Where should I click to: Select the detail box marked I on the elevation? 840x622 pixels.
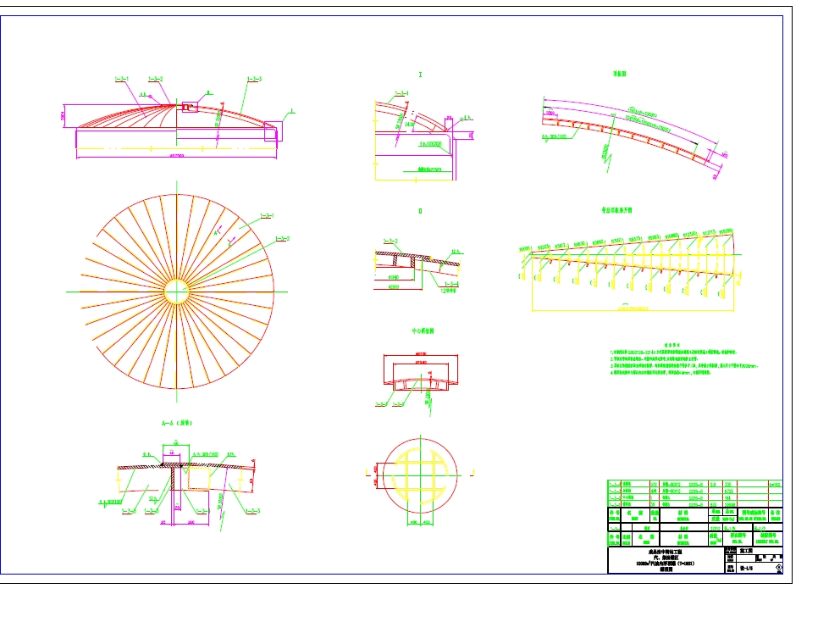274,131
